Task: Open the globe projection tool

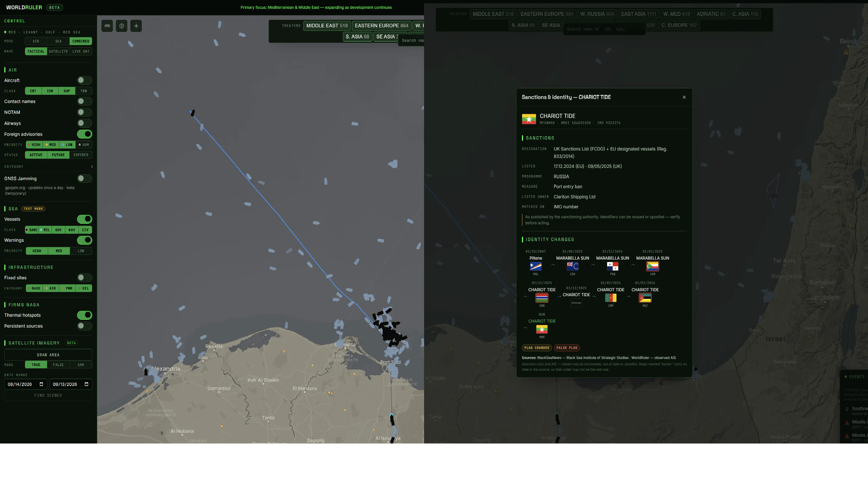Action: [x=122, y=26]
